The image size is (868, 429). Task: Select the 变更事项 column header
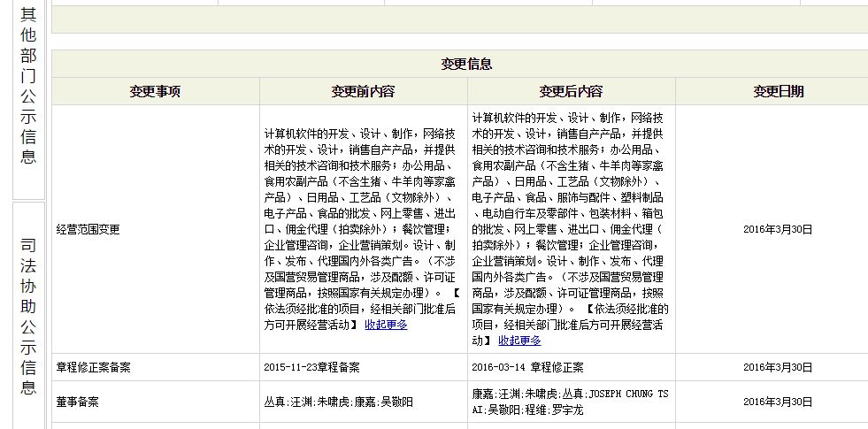pos(155,91)
